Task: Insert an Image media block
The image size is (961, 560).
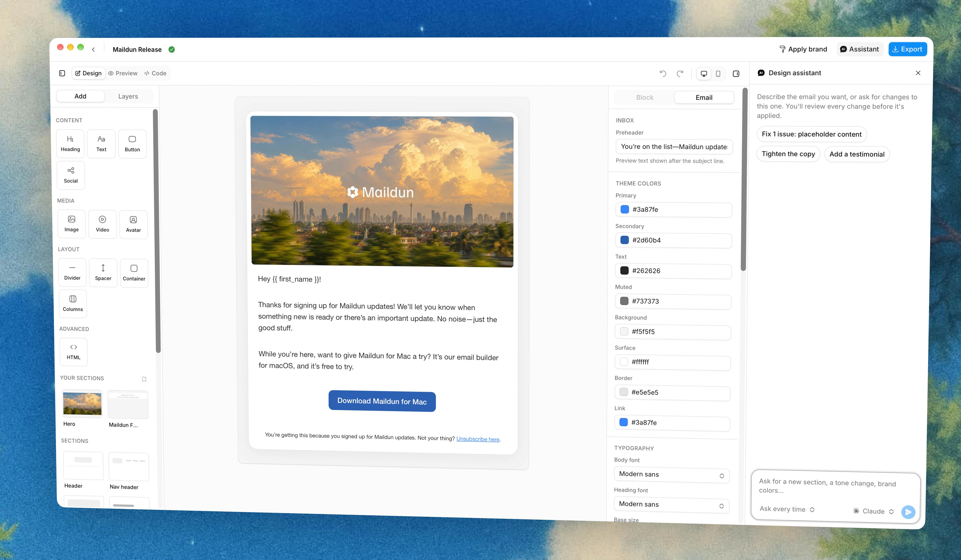Action: 71,224
